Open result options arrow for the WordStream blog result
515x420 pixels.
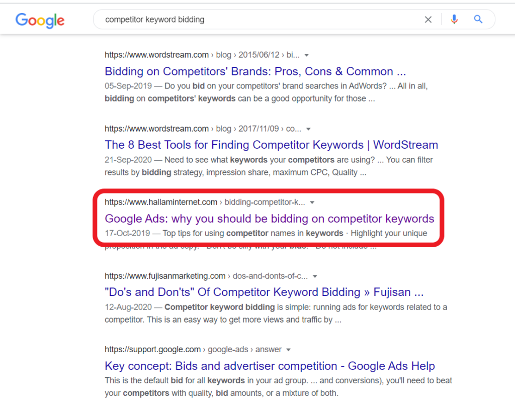point(306,55)
